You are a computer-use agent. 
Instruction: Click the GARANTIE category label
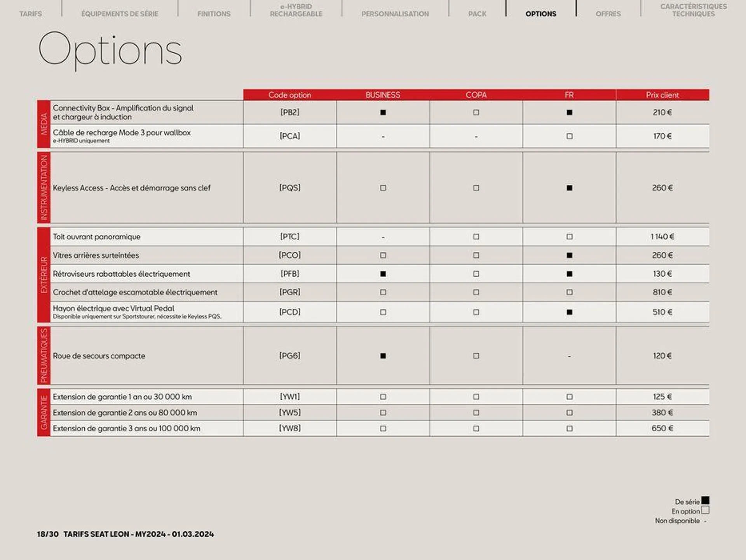tap(44, 412)
